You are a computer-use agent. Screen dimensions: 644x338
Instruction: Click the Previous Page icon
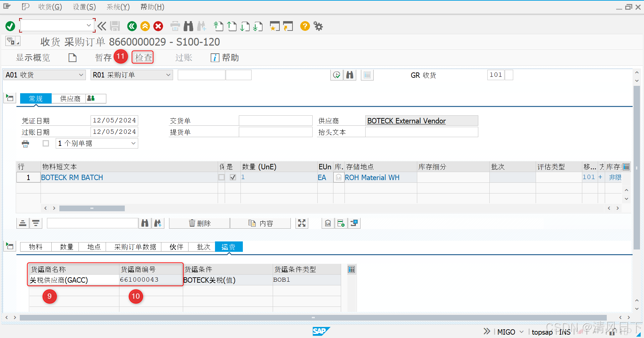pyautogui.click(x=232, y=26)
